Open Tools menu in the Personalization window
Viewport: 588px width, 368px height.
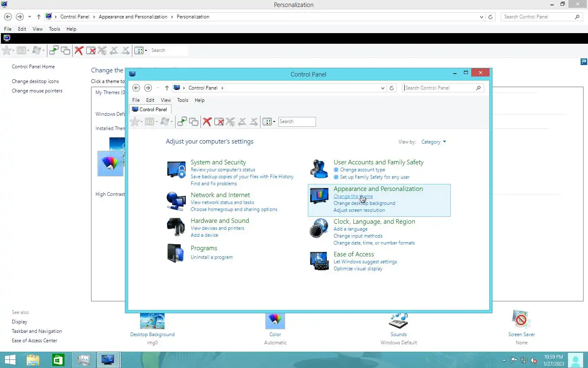54,29
